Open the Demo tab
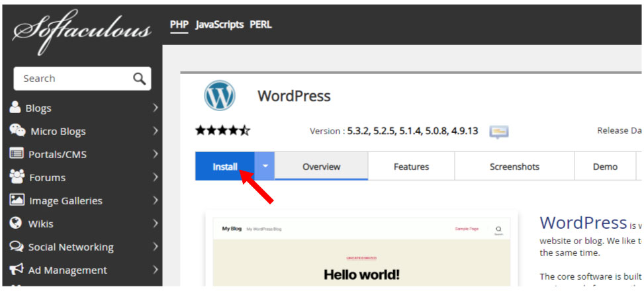Viewport: 644px width, 291px height. pos(605,166)
